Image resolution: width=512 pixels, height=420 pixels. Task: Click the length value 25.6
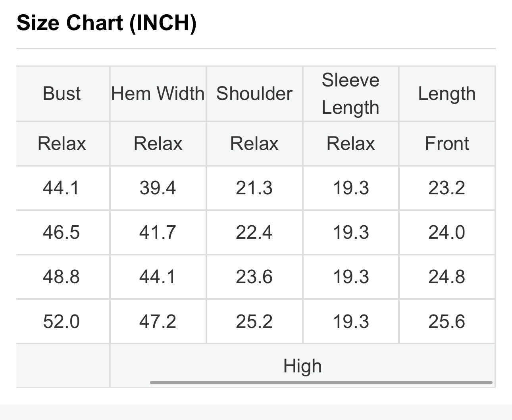coord(447,321)
